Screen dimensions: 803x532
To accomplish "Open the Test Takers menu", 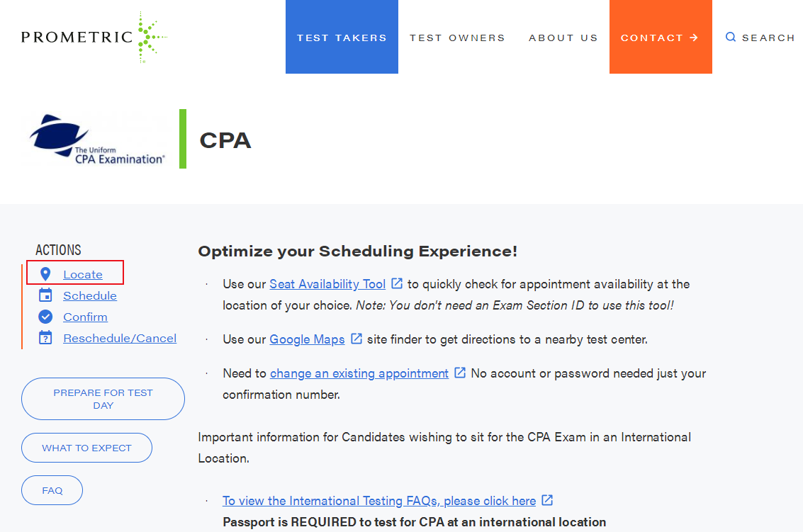I will (x=342, y=37).
